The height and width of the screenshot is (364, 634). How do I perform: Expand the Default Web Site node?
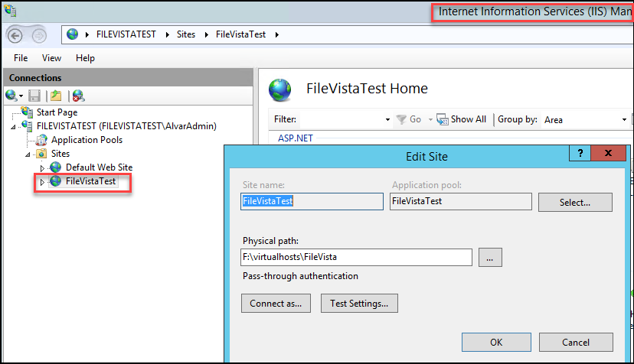pos(42,168)
